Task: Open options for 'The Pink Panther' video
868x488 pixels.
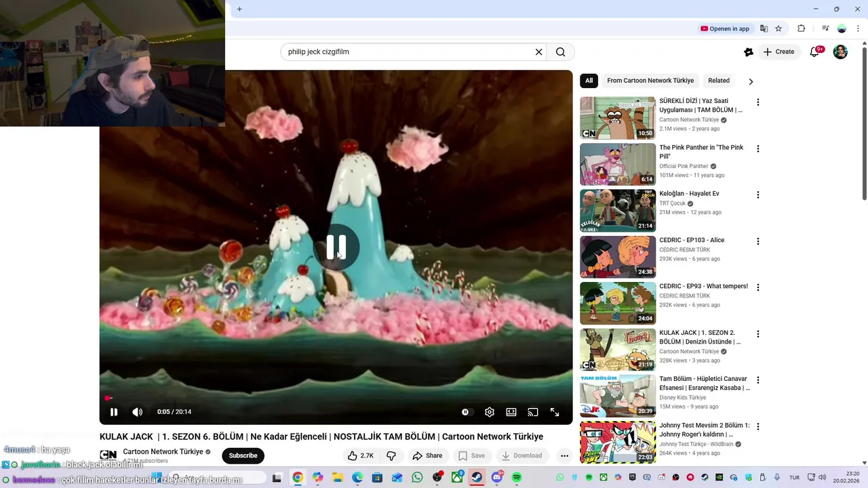Action: [758, 148]
